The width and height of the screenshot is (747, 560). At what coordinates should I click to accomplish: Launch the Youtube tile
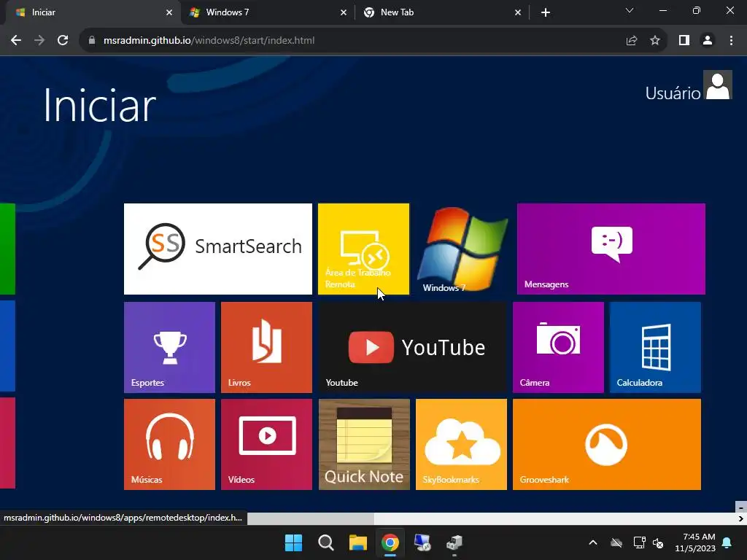pyautogui.click(x=412, y=347)
